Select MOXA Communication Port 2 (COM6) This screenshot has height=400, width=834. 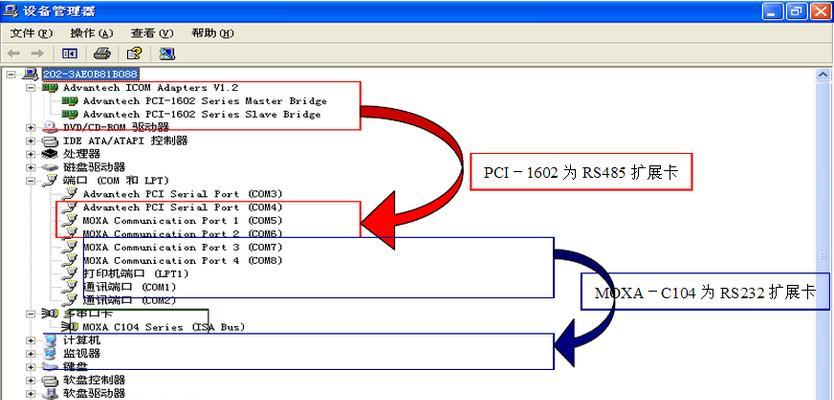coord(182,234)
